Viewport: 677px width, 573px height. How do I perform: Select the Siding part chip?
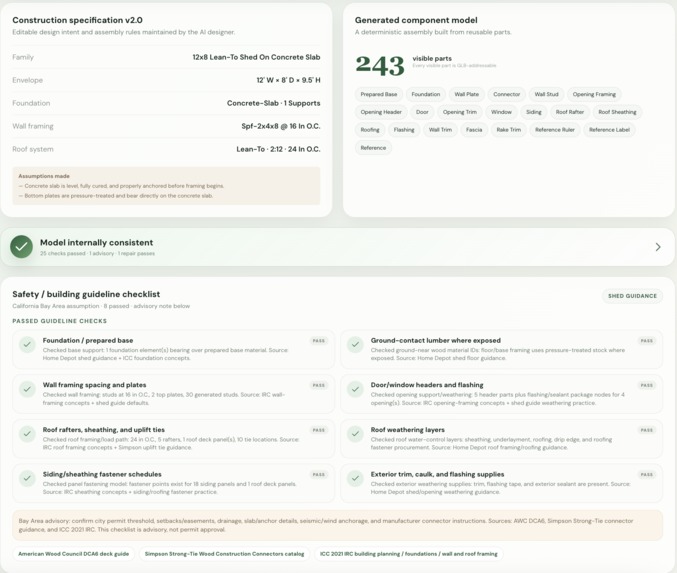(x=534, y=112)
